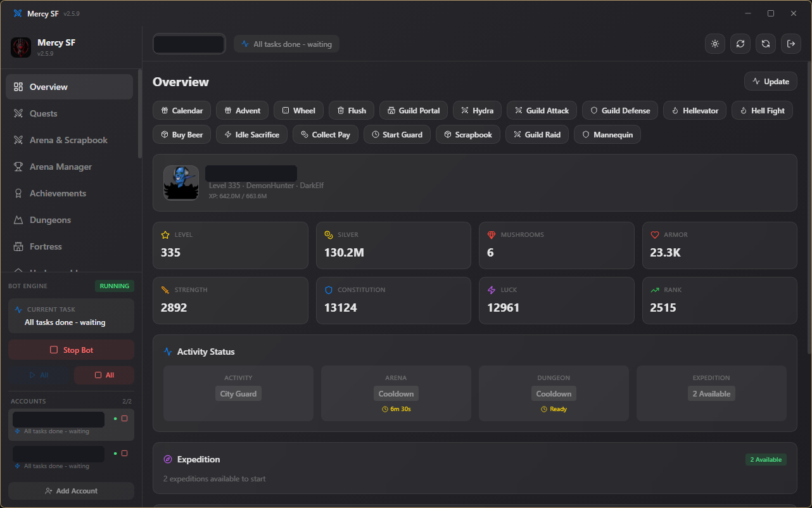The image size is (812, 508).
Task: Click the Stop Bot button
Action: 71,350
